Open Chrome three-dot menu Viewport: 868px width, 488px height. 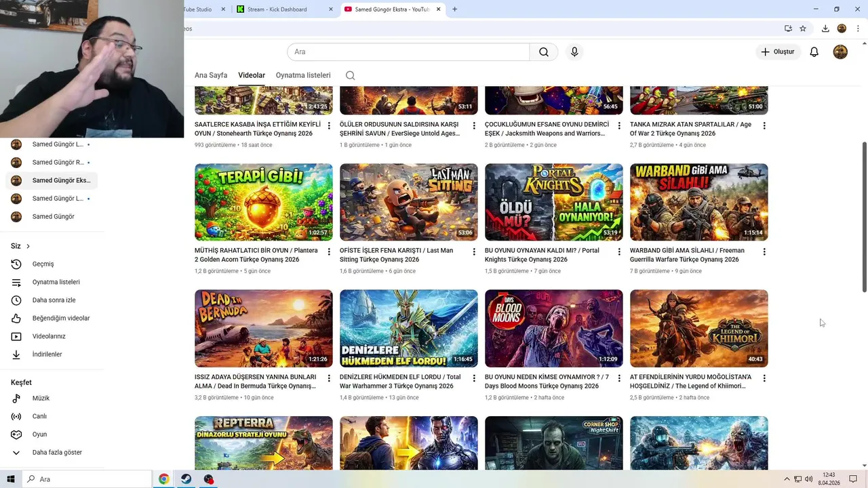coord(858,28)
